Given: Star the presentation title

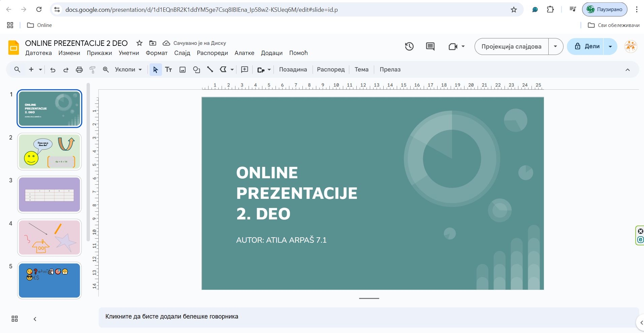Looking at the screenshot, I should 139,43.
